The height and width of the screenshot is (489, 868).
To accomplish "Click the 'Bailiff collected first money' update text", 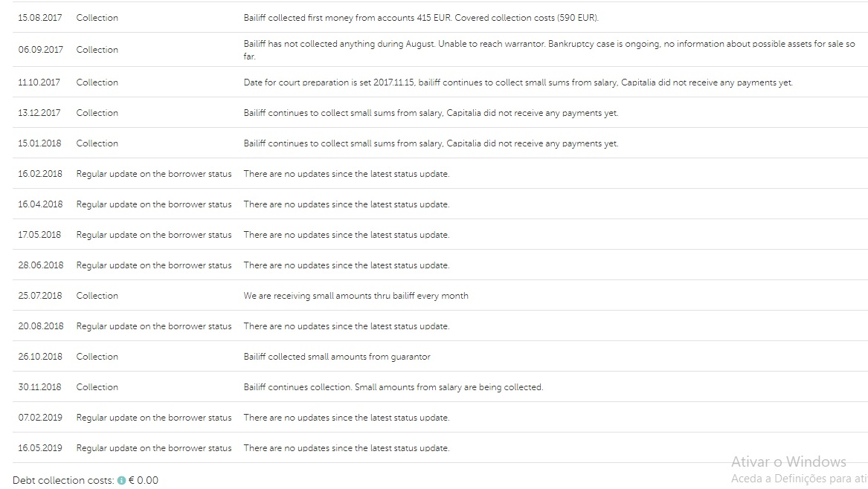I will click(421, 18).
